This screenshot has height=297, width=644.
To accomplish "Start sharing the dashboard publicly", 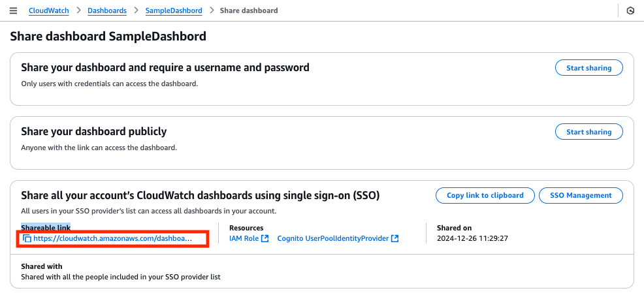I will tap(588, 132).
